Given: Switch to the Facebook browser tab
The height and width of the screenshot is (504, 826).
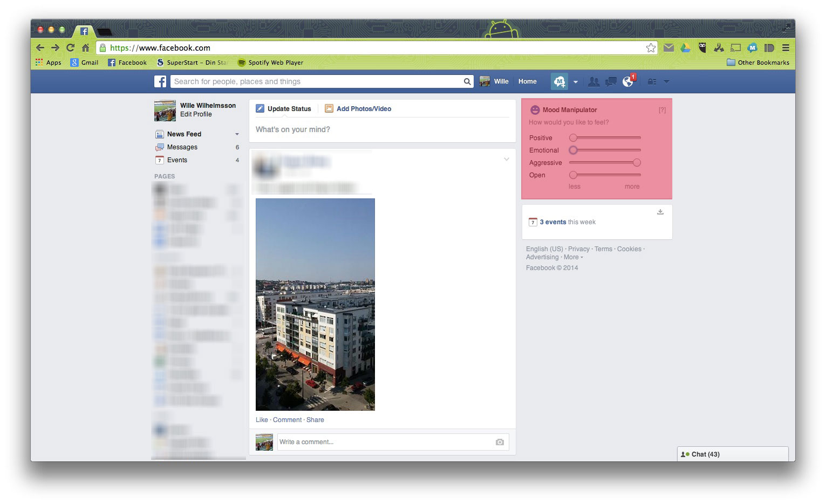Looking at the screenshot, I should pos(84,31).
